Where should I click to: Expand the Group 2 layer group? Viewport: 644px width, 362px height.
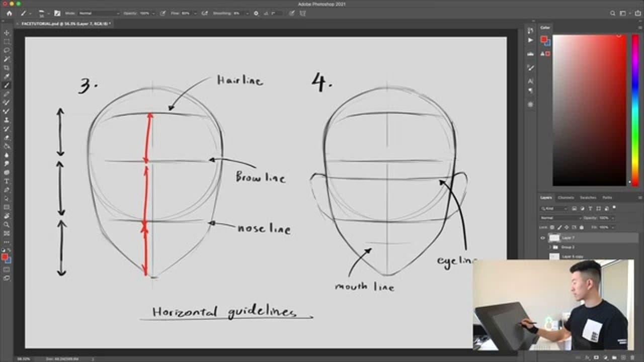pos(550,247)
